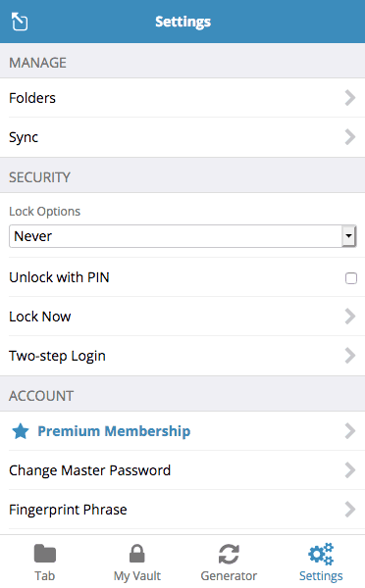Screen dimensions: 365x588
Task: Click the chevron on the Folders row
Action: pyautogui.click(x=350, y=98)
